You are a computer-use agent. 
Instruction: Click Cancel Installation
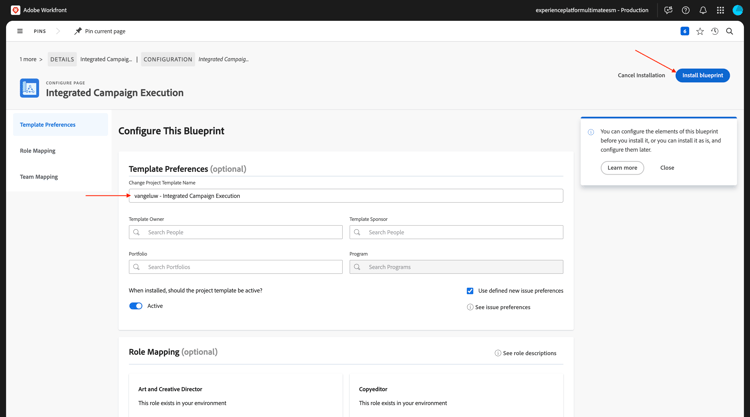[641, 75]
